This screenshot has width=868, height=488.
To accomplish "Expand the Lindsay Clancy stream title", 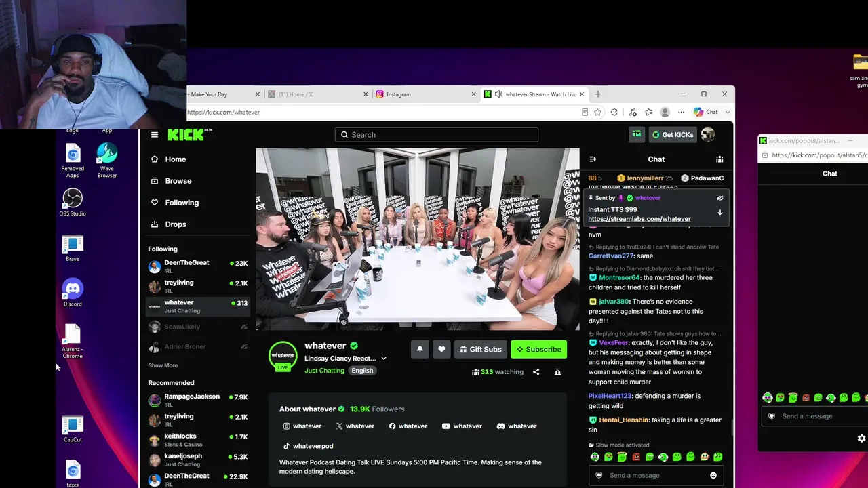I will 383,359.
